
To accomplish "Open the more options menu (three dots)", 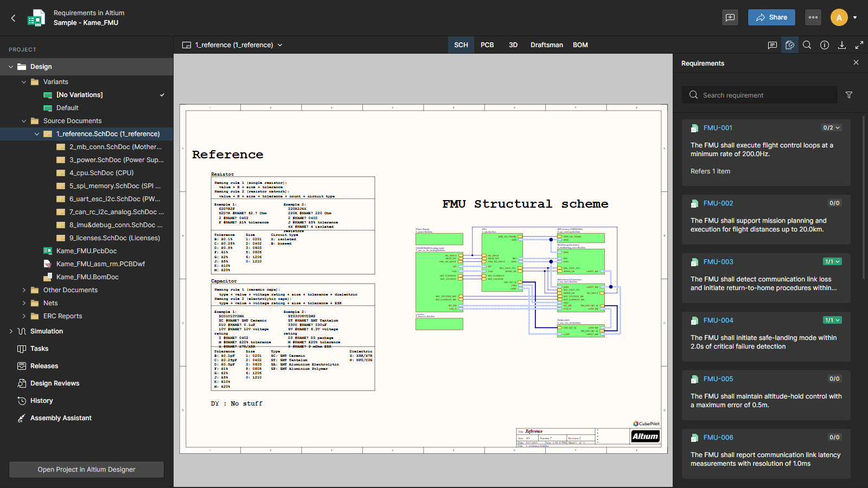I will tap(813, 17).
